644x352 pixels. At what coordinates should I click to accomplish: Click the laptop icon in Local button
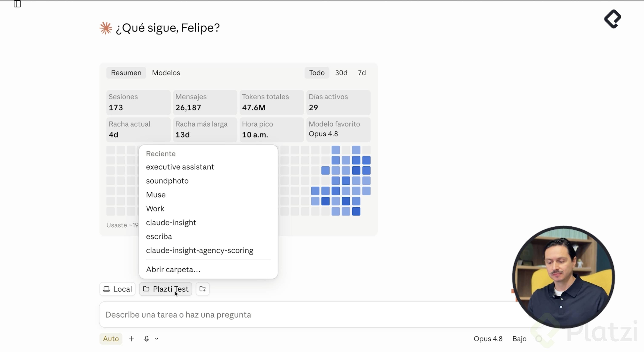click(107, 289)
